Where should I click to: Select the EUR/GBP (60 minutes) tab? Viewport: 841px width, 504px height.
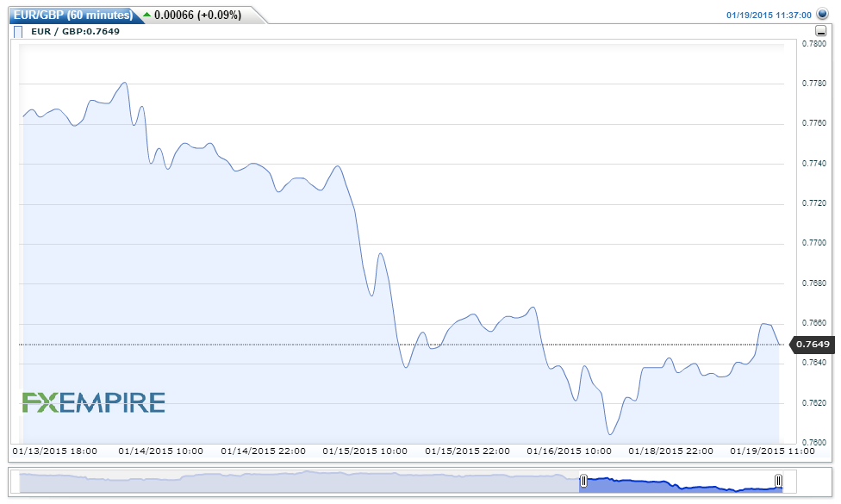[73, 15]
